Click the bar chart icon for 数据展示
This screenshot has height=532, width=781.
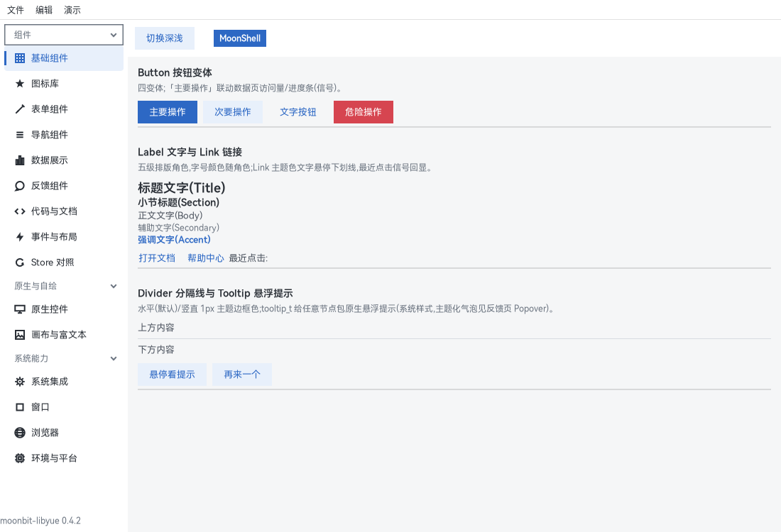[20, 160]
